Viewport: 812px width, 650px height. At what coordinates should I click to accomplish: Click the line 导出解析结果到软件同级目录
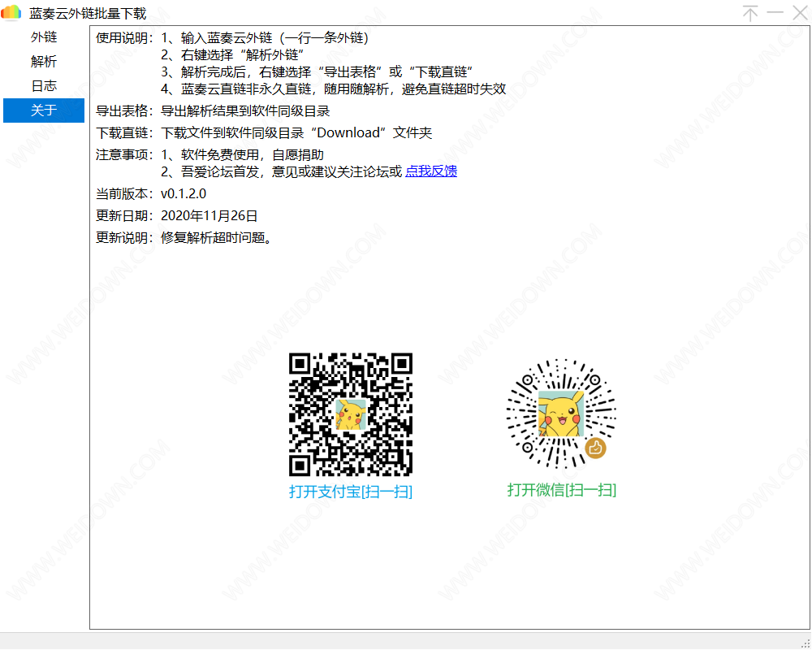245,111
